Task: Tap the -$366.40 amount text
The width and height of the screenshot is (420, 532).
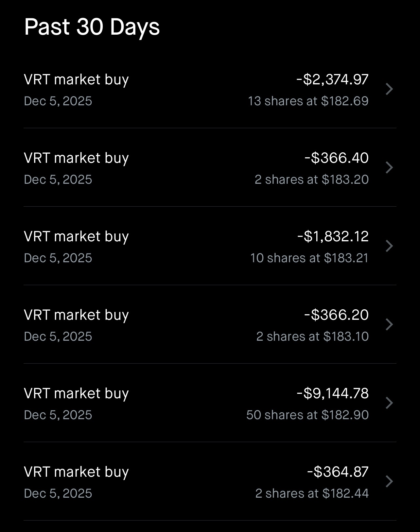Action: click(337, 158)
